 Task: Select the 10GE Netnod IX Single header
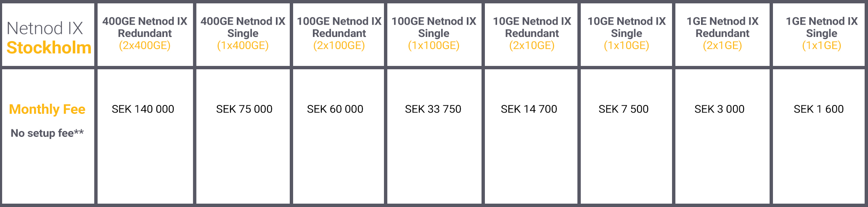click(626, 34)
